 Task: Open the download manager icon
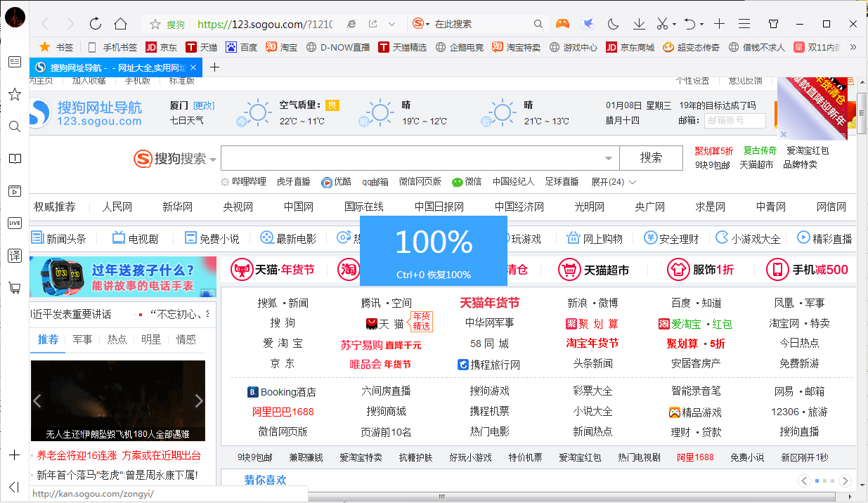point(638,23)
